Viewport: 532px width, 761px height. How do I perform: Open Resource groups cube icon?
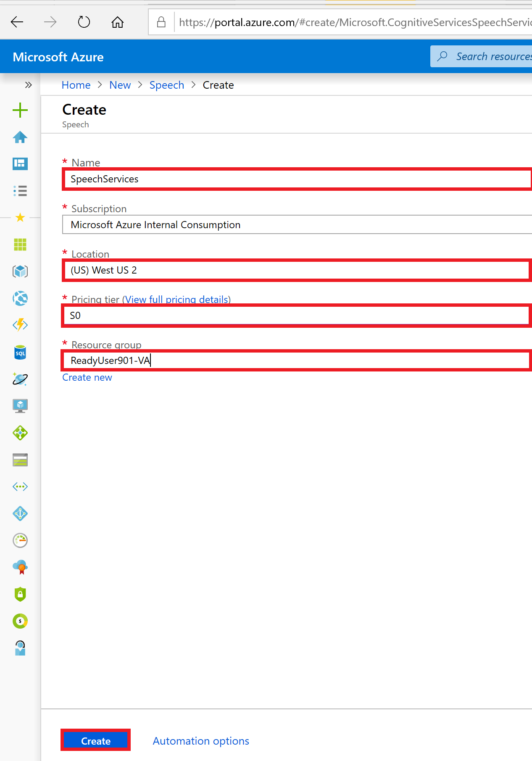pos(20,271)
